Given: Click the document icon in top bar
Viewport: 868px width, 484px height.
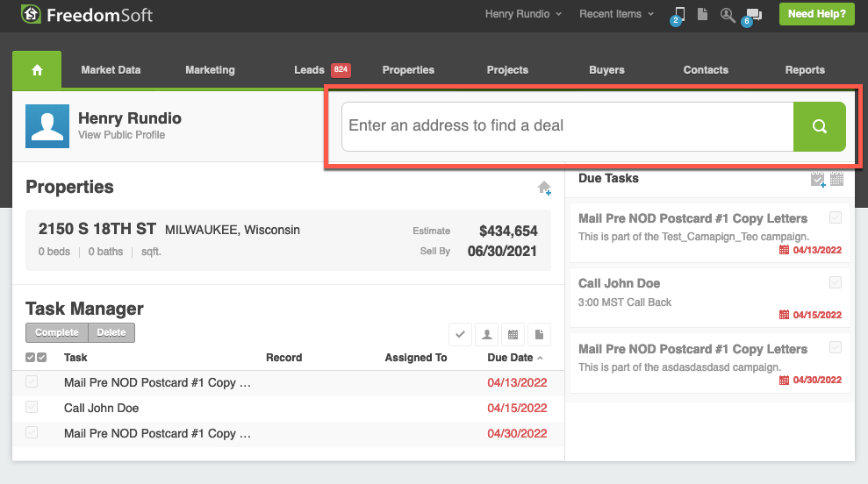Looking at the screenshot, I should [702, 14].
